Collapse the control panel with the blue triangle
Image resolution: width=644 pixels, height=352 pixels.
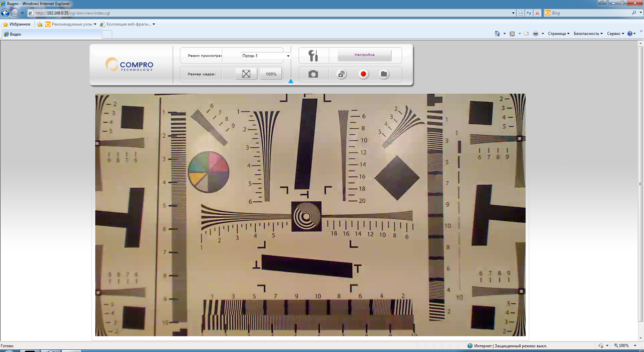tap(291, 81)
